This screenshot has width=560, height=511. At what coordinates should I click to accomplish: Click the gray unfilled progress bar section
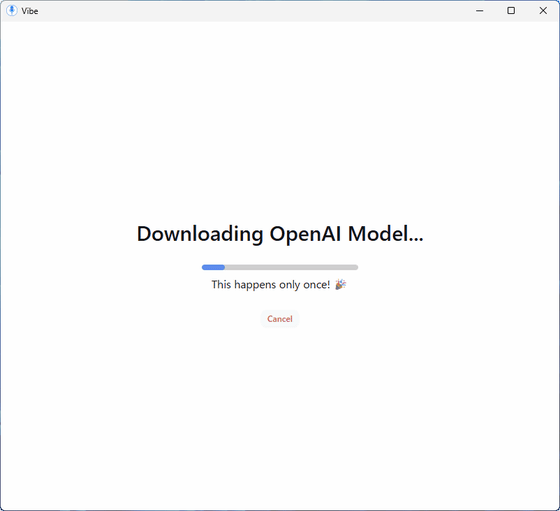pyautogui.click(x=291, y=267)
